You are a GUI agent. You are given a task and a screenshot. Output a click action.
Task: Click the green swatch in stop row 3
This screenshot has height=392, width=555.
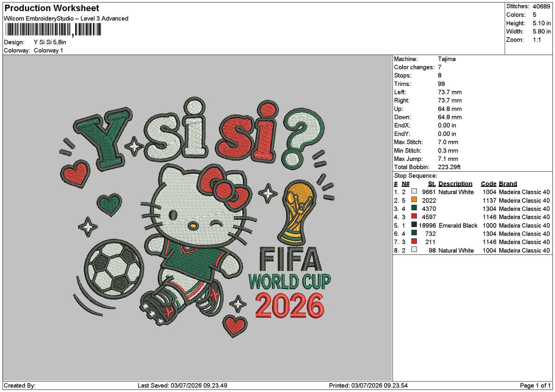[414, 208]
